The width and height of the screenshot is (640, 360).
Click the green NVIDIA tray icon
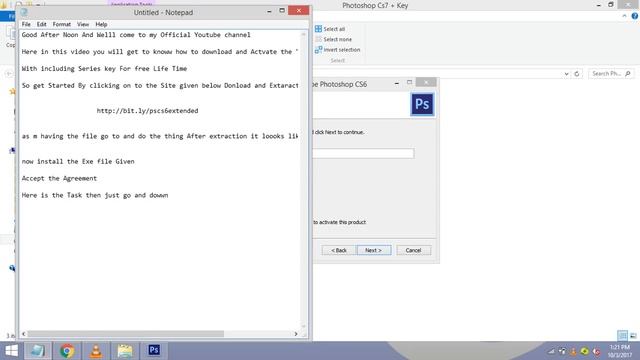click(x=584, y=351)
